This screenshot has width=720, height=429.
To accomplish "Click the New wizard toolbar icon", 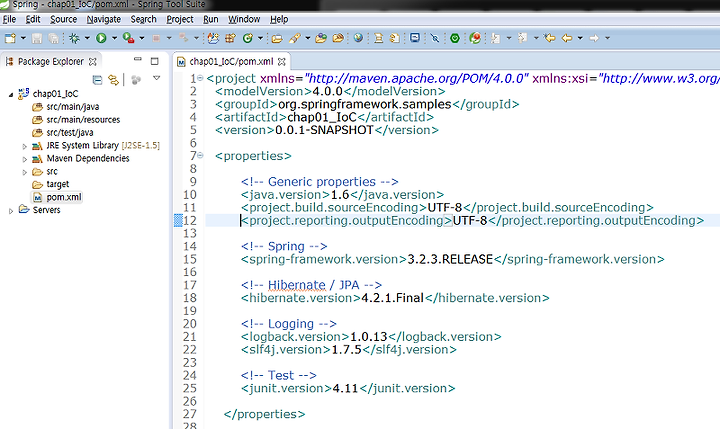I will [10, 38].
